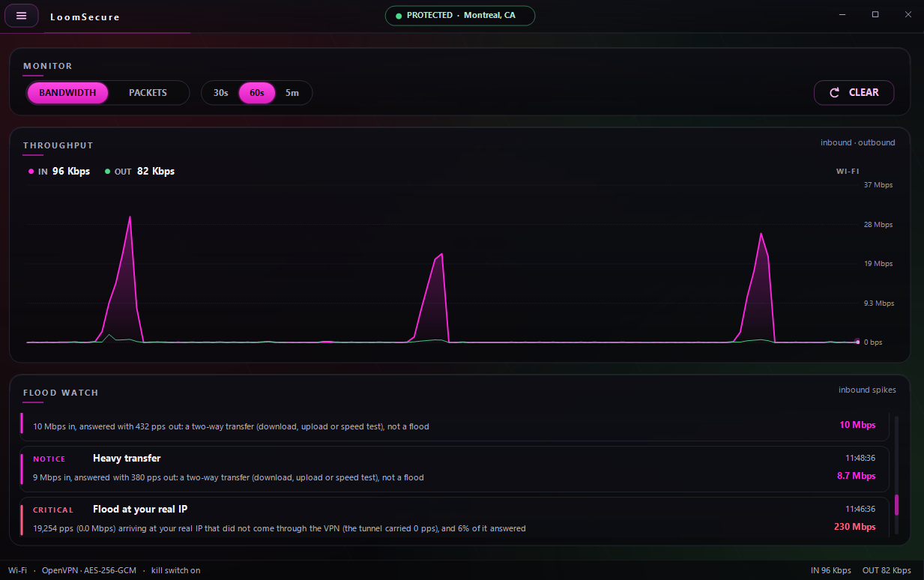Click the 19,254 pps flood description text

click(x=280, y=528)
